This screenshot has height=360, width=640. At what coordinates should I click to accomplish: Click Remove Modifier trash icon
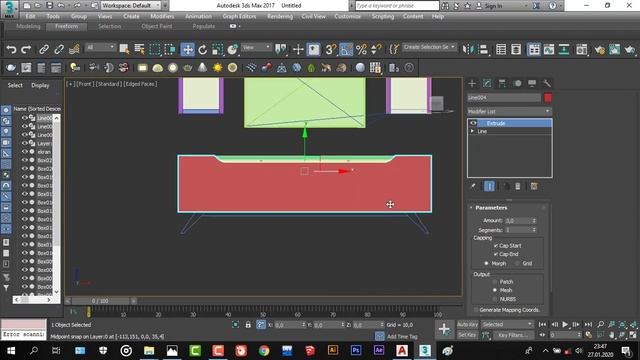pyautogui.click(x=518, y=187)
